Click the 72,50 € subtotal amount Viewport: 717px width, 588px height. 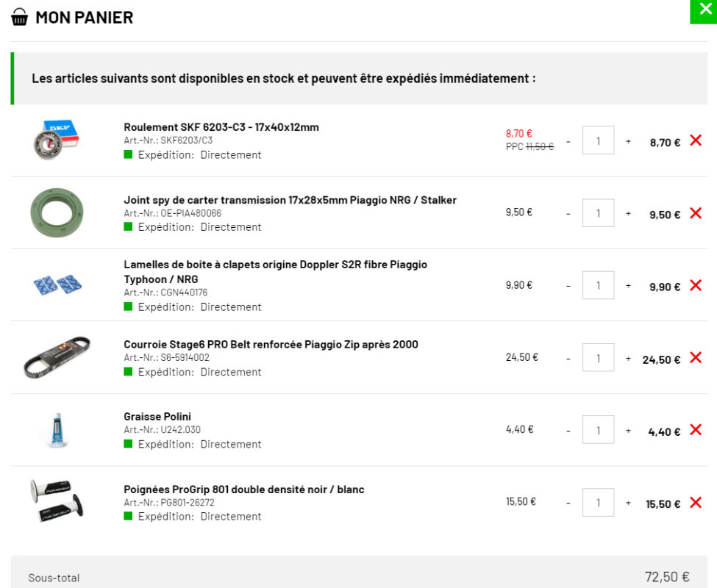pos(667,577)
